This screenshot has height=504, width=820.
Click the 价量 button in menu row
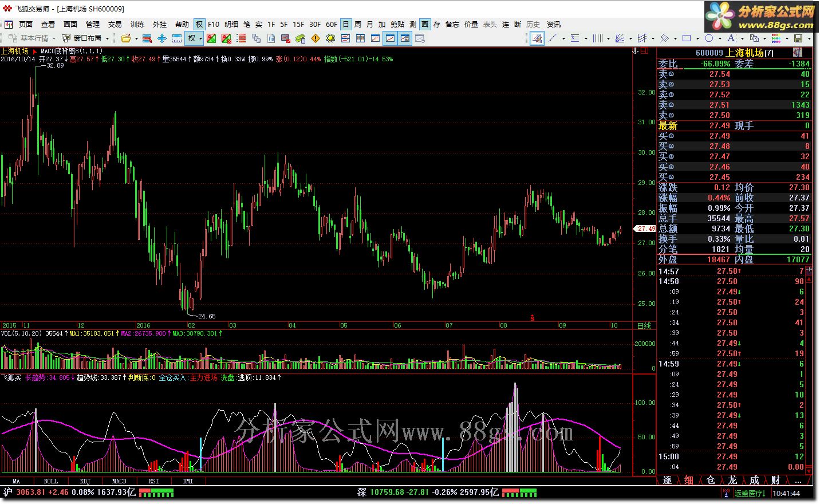[x=471, y=24]
